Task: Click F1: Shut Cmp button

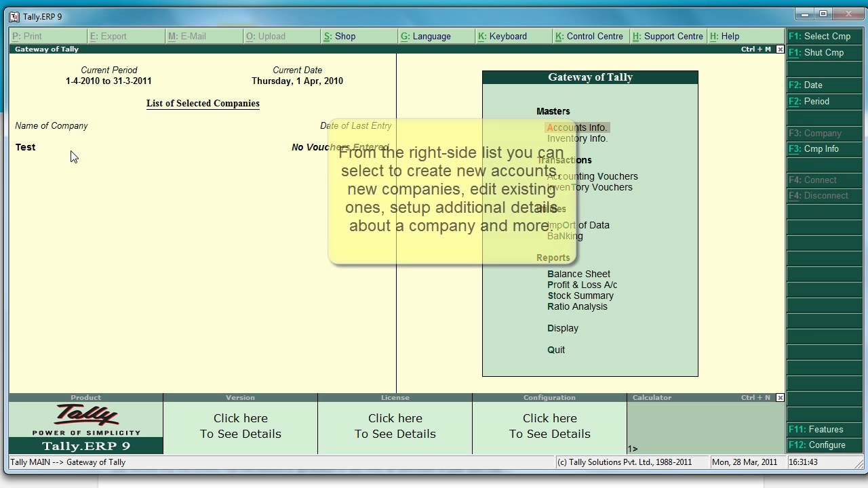Action: click(825, 53)
